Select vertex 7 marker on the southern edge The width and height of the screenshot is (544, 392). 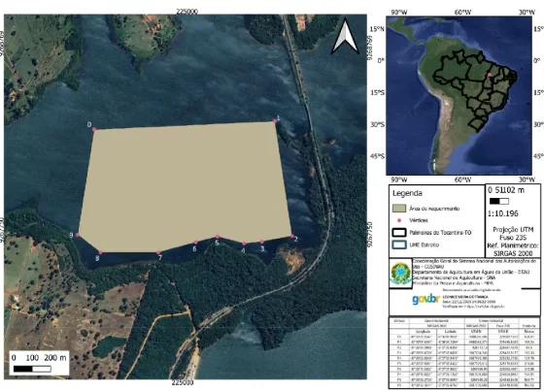(x=158, y=252)
